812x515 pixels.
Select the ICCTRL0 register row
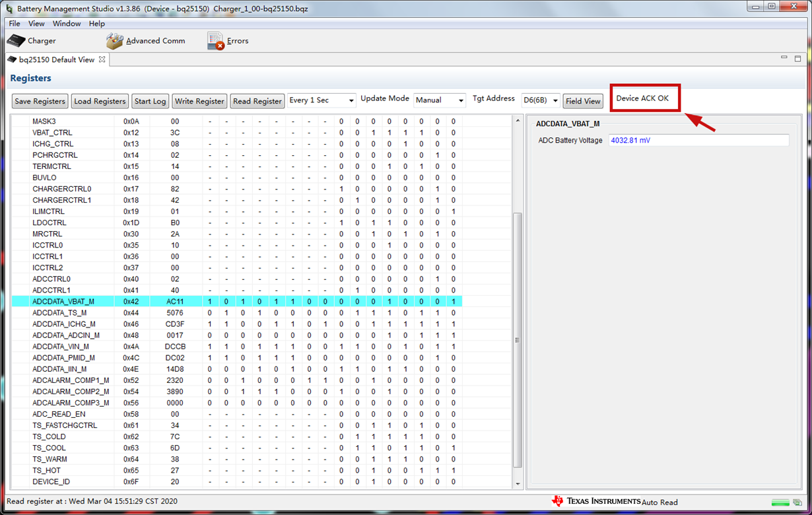pos(236,245)
